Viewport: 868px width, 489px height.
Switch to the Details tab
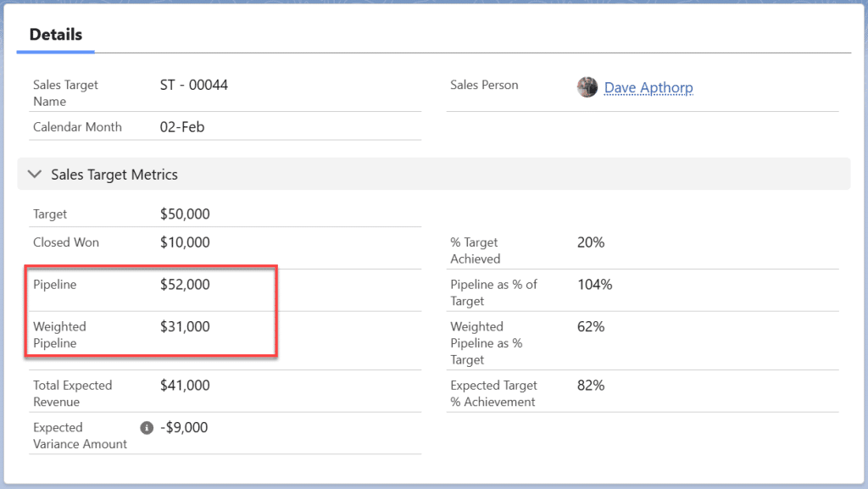(55, 35)
